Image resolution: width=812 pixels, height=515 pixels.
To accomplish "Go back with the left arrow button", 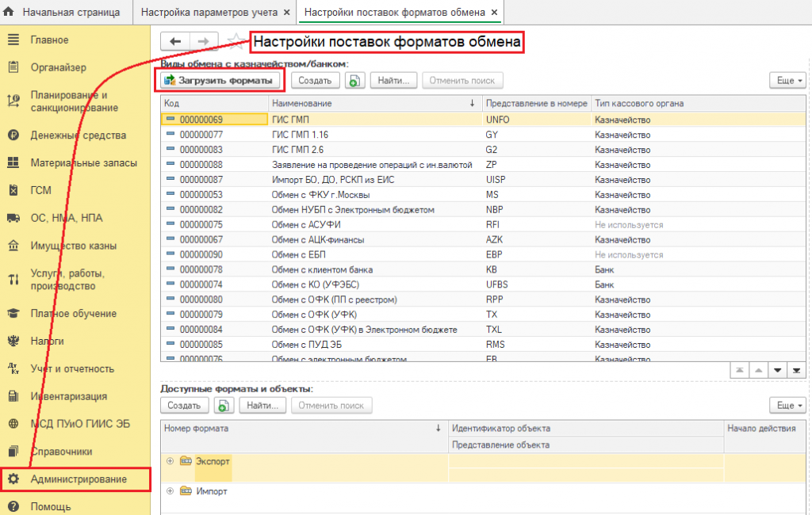I will [x=175, y=41].
